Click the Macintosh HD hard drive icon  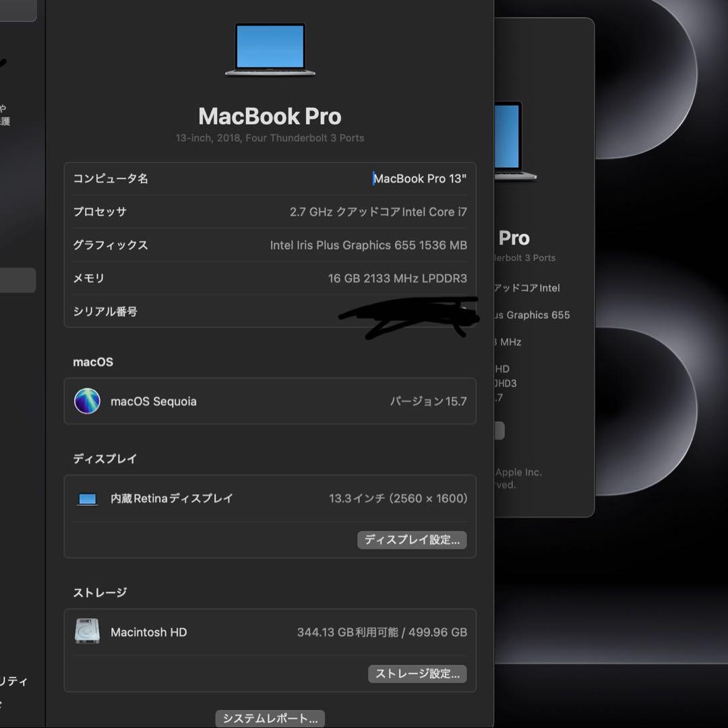click(x=88, y=632)
